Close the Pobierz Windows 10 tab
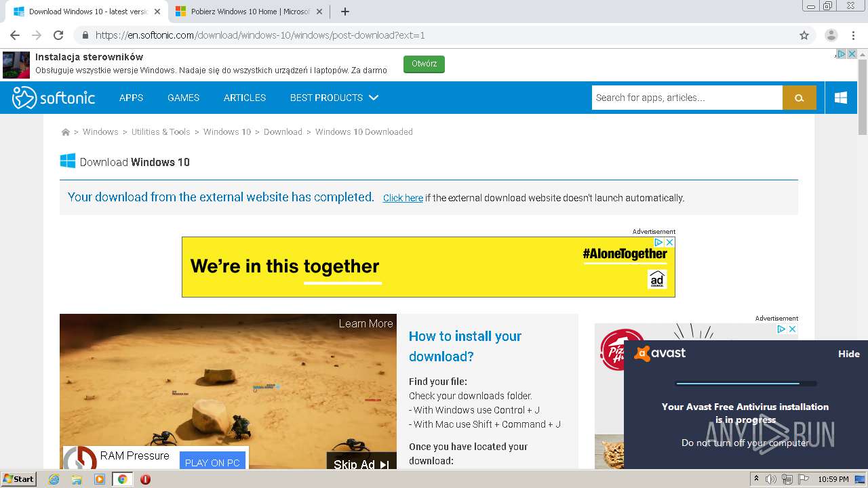Viewport: 868px width, 488px height. pos(320,12)
